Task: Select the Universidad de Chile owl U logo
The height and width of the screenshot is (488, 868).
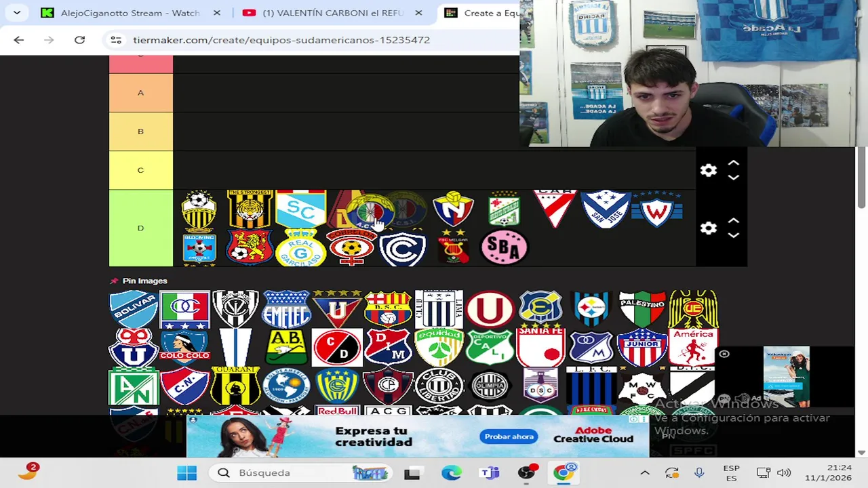Action: [134, 348]
